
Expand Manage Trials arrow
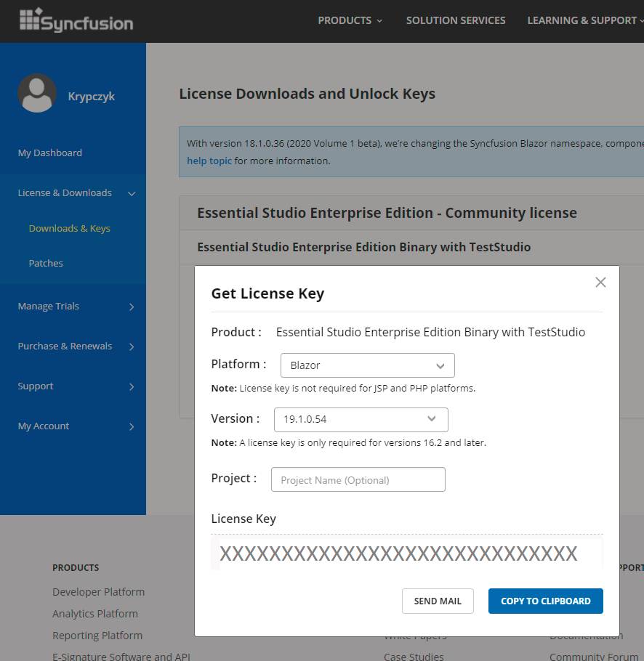point(132,307)
